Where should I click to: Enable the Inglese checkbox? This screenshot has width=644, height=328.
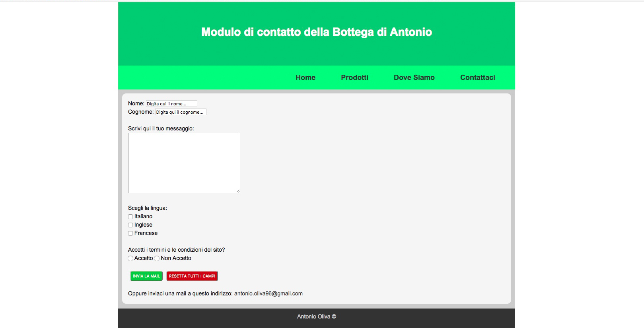130,225
